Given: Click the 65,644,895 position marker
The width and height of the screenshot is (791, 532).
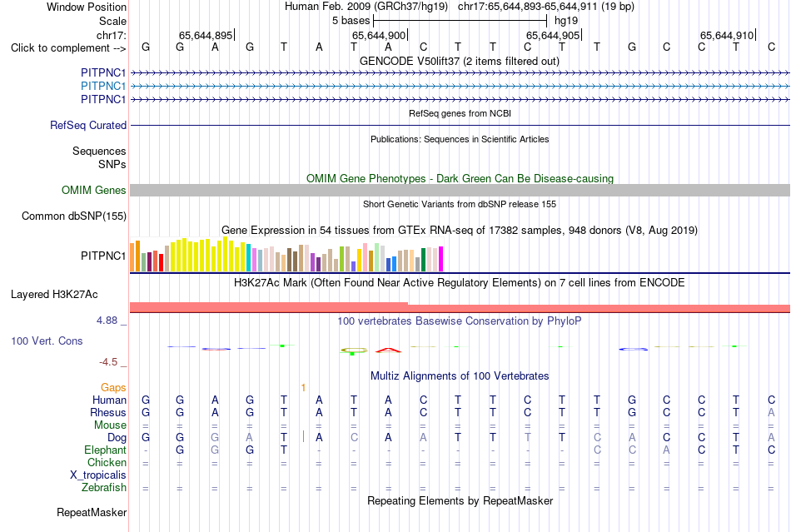Looking at the screenshot, I should 206,35.
